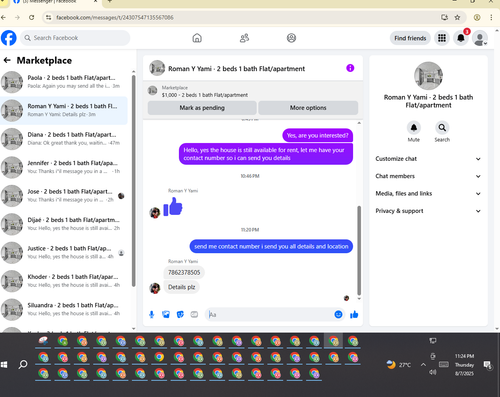The width and height of the screenshot is (500, 397).
Task: Open Jose's conversation
Action: (x=63, y=196)
